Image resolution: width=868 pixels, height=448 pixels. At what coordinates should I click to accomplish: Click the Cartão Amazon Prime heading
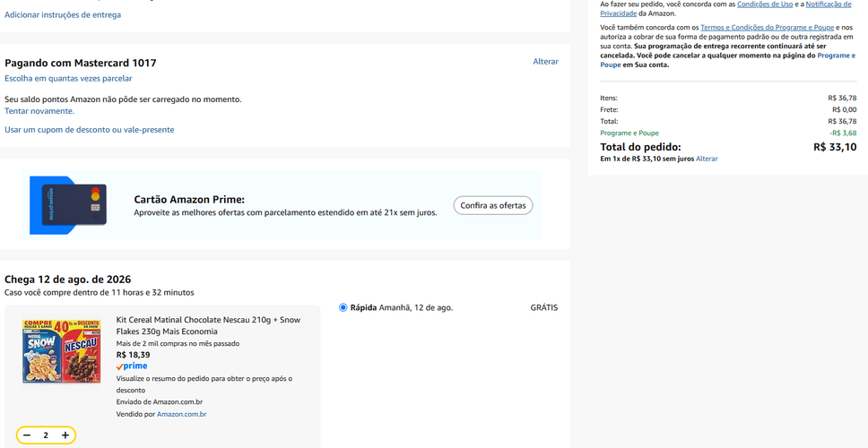pyautogui.click(x=189, y=200)
